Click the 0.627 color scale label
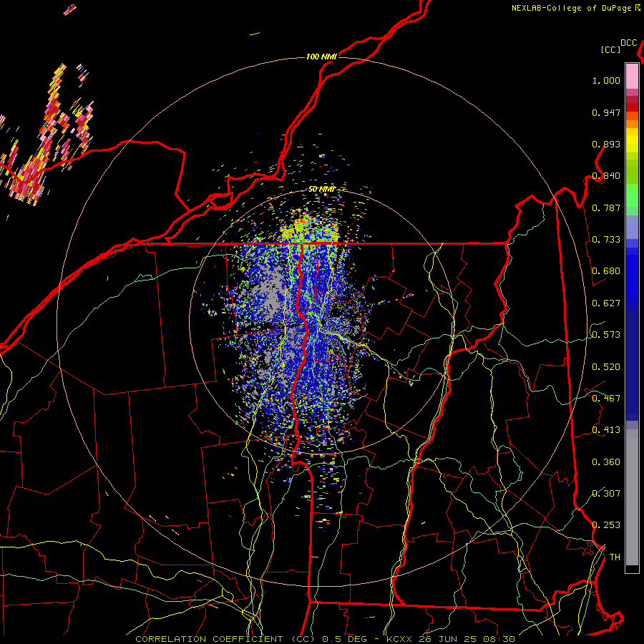The height and width of the screenshot is (644, 644). [x=606, y=303]
